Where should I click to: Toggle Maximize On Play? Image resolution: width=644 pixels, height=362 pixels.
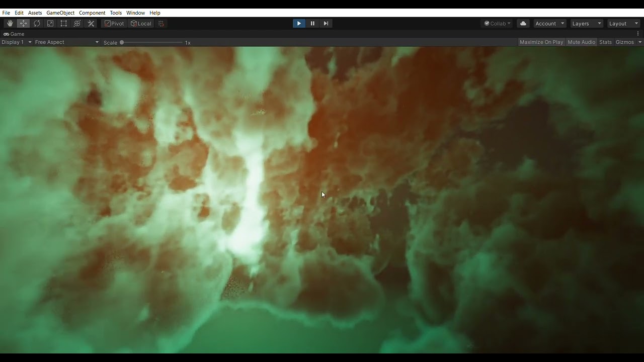pos(541,42)
